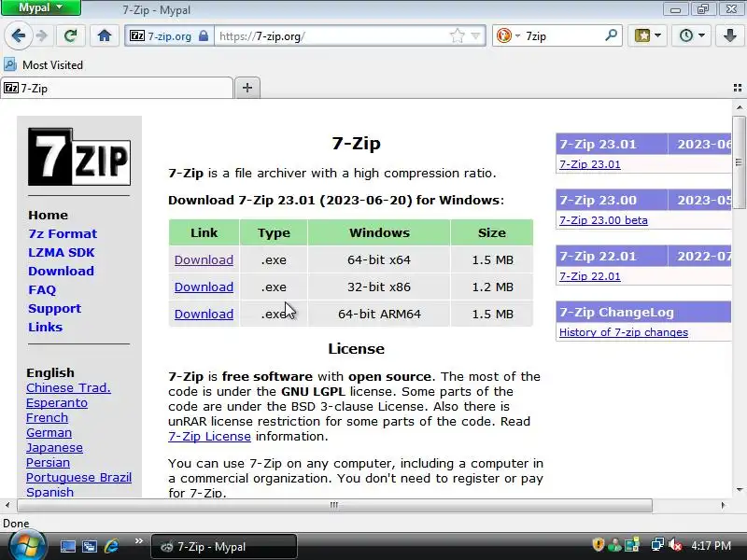This screenshot has height=560, width=747.
Task: Click the URL address field
Action: 331,35
